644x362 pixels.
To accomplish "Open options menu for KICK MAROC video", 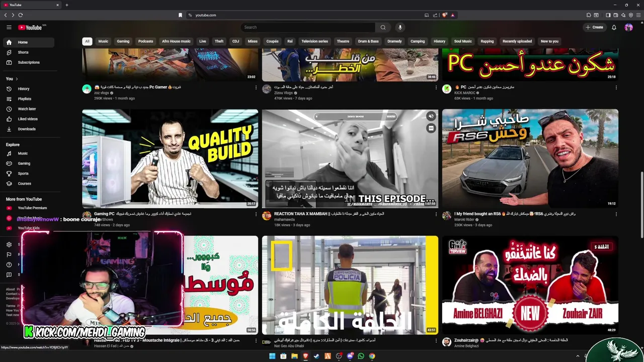I will click(x=616, y=87).
